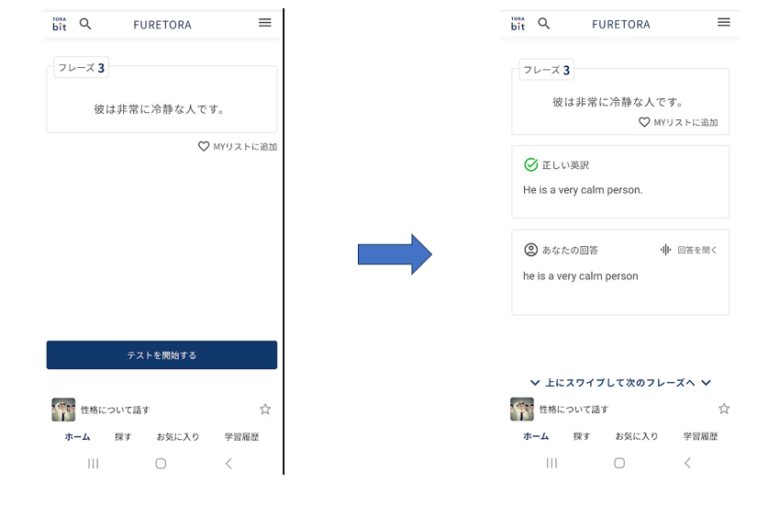Screen dimensions: 780x506
Task: Play recorded answer via 回答を聞く
Action: [x=689, y=250]
